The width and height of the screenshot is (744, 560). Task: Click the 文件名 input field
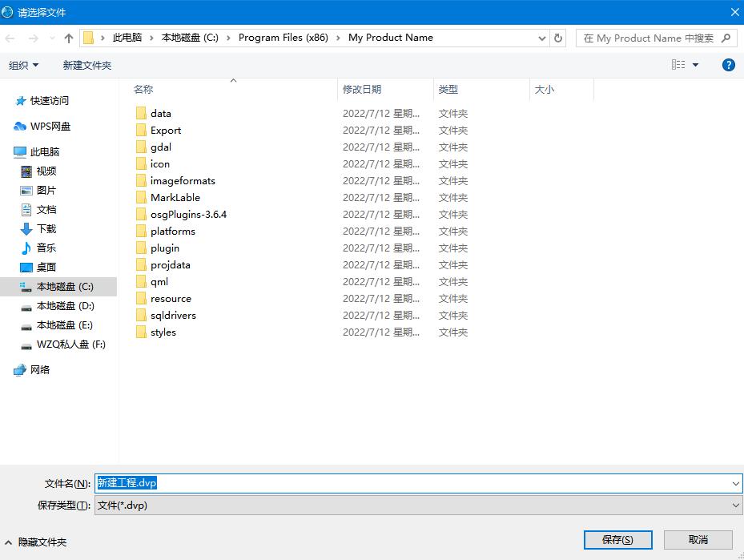419,484
